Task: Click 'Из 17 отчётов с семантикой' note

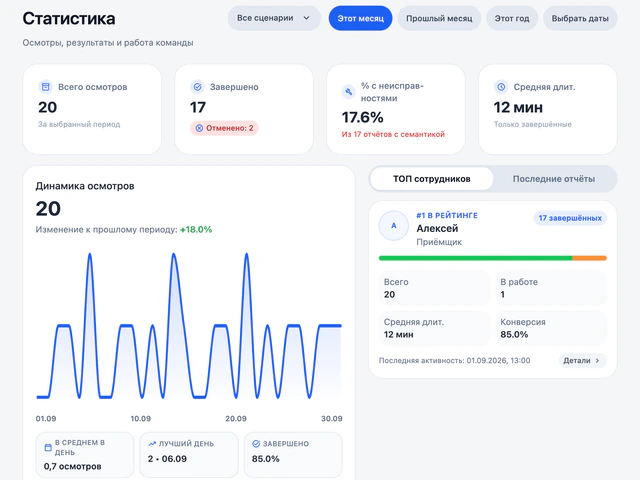Action: 393,134
